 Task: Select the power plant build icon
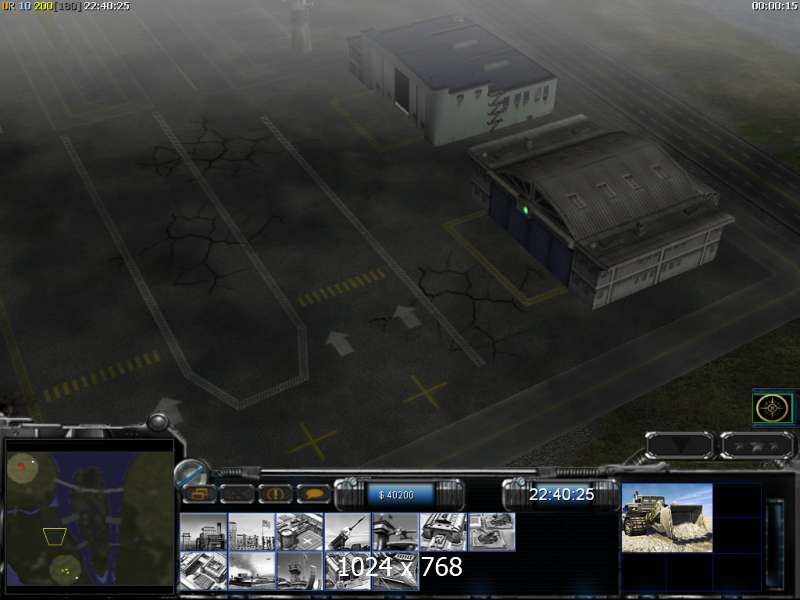click(203, 532)
